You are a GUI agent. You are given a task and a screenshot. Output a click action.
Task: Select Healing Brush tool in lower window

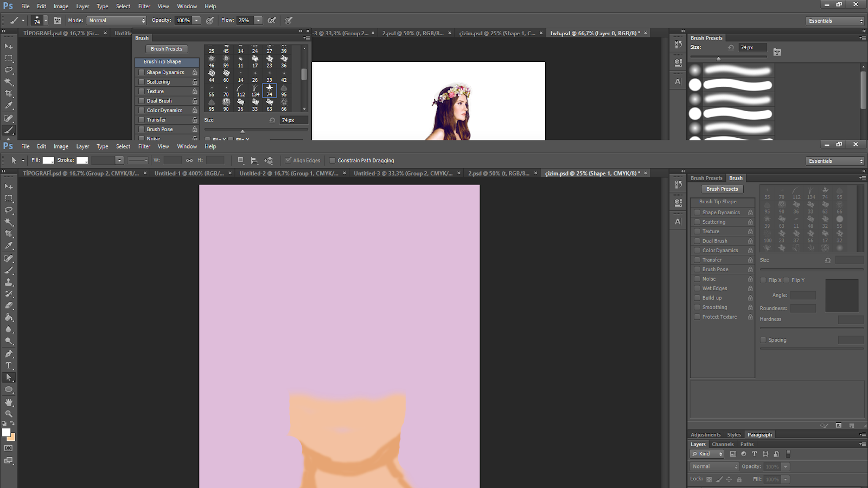click(x=9, y=259)
